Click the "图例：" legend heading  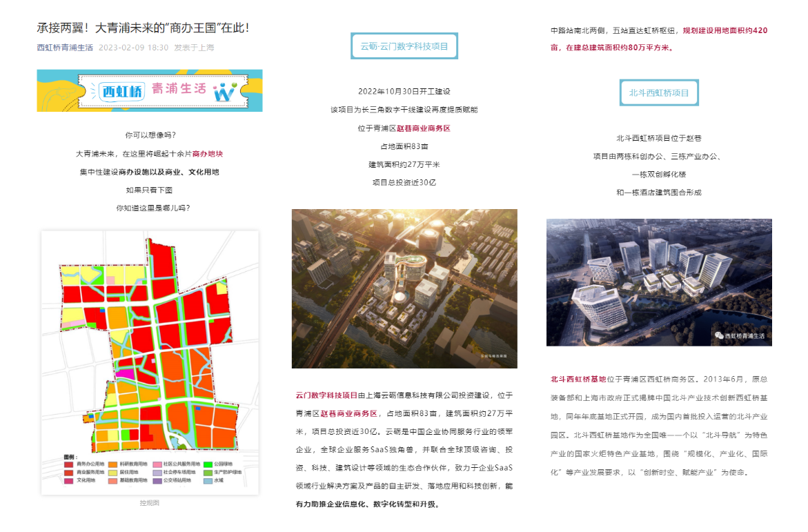point(70,457)
